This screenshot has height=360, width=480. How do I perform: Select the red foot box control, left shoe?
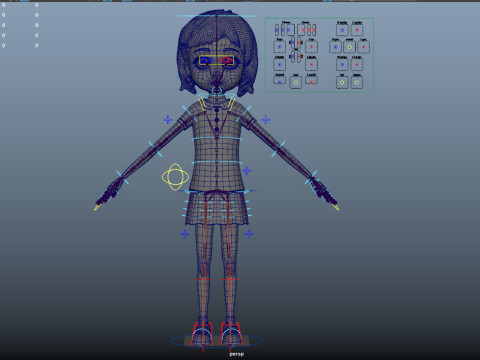point(202,333)
